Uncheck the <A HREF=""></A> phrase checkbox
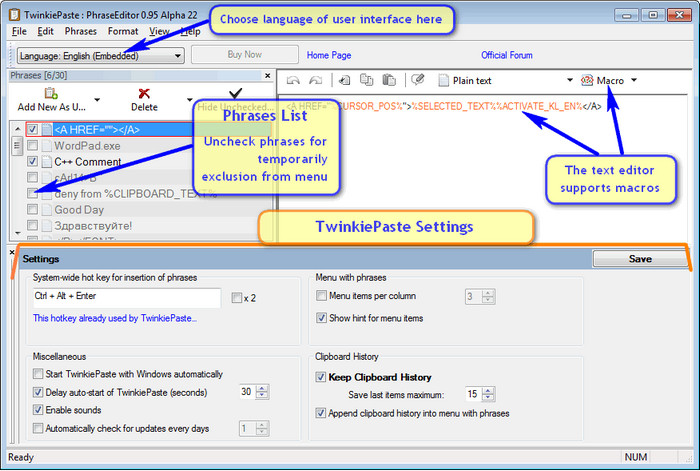The height and width of the screenshot is (471, 700). pos(32,129)
